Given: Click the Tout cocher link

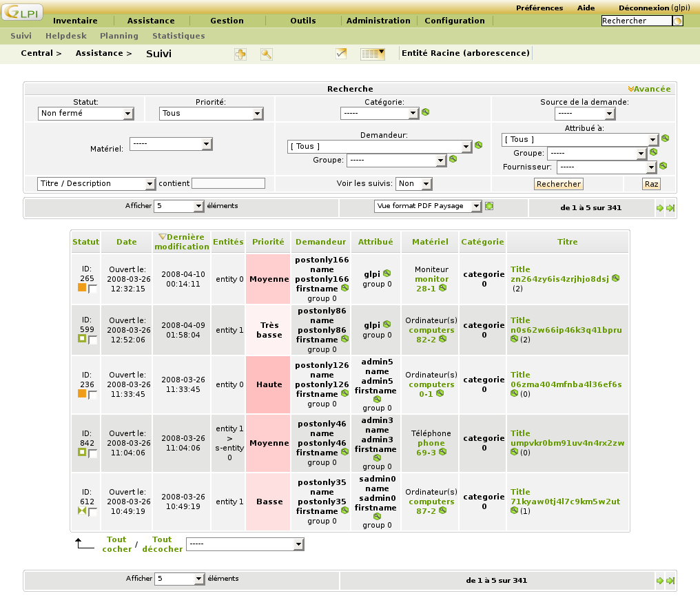Looking at the screenshot, I should (x=116, y=544).
